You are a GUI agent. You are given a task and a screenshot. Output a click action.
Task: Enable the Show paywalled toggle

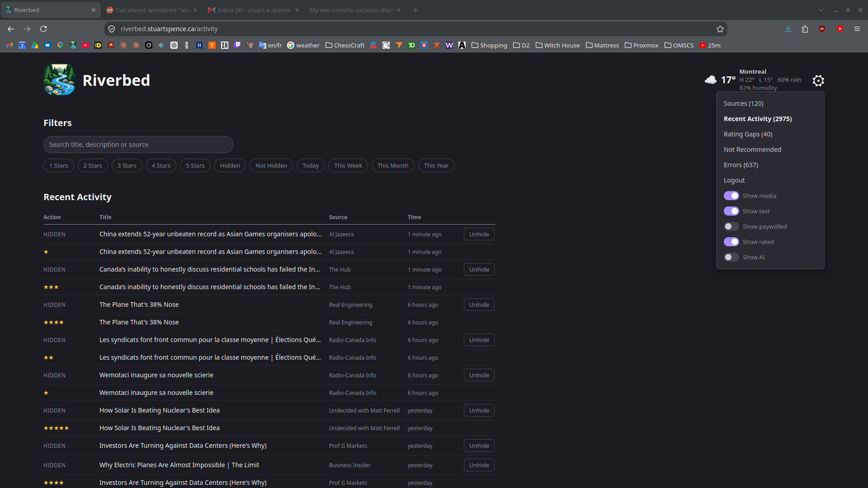(x=731, y=226)
